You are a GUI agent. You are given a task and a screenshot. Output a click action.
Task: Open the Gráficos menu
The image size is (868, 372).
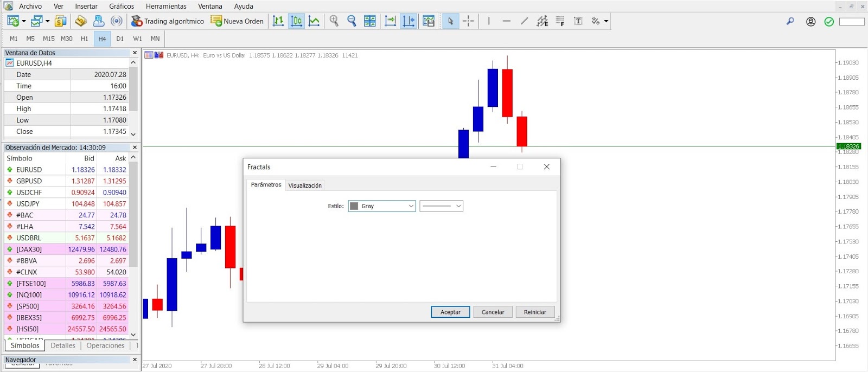coord(122,7)
